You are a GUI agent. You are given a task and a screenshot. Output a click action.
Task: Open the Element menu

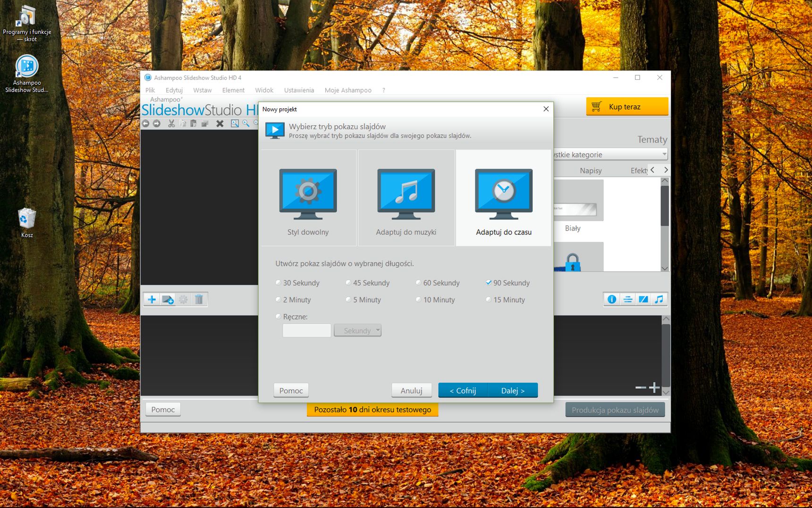click(x=233, y=90)
